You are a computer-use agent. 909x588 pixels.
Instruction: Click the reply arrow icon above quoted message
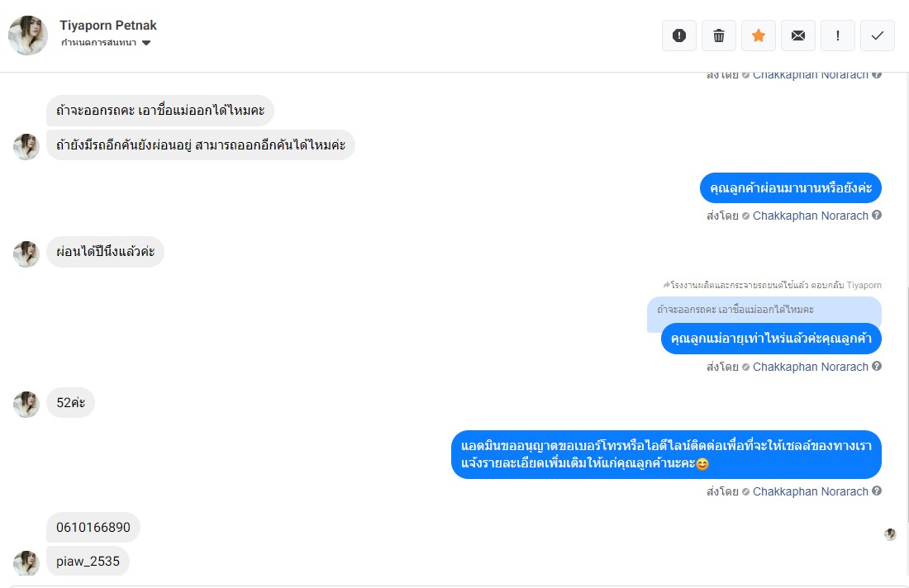(x=667, y=285)
